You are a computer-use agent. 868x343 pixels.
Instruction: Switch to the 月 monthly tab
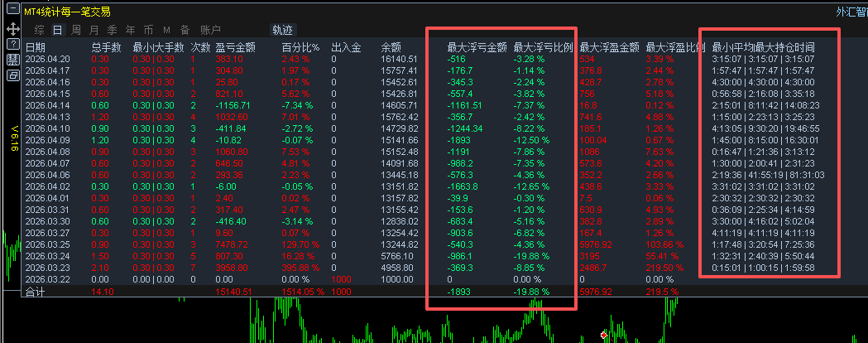tap(94, 30)
